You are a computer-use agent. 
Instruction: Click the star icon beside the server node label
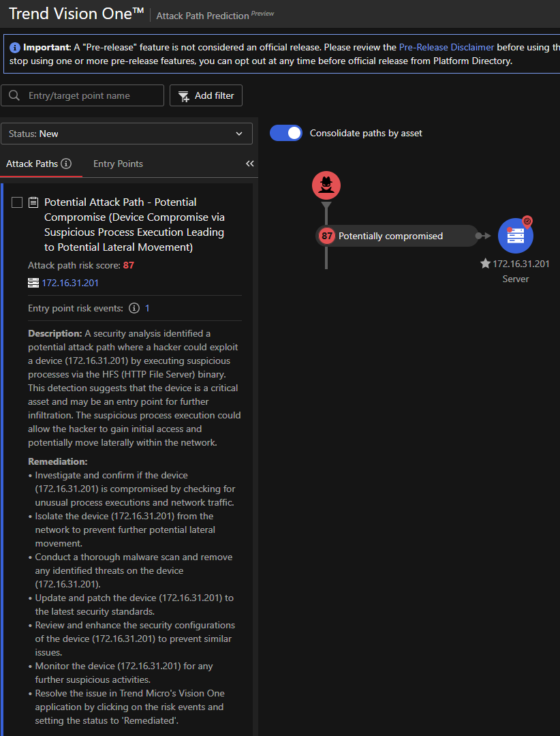[485, 264]
